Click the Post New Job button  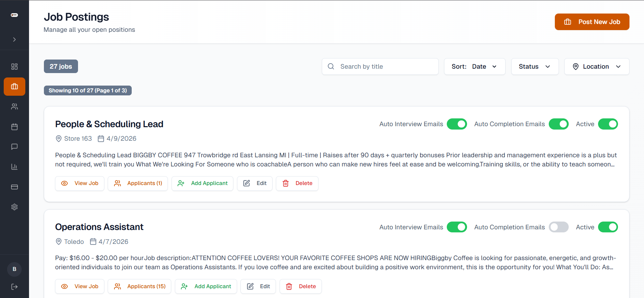[x=592, y=22]
